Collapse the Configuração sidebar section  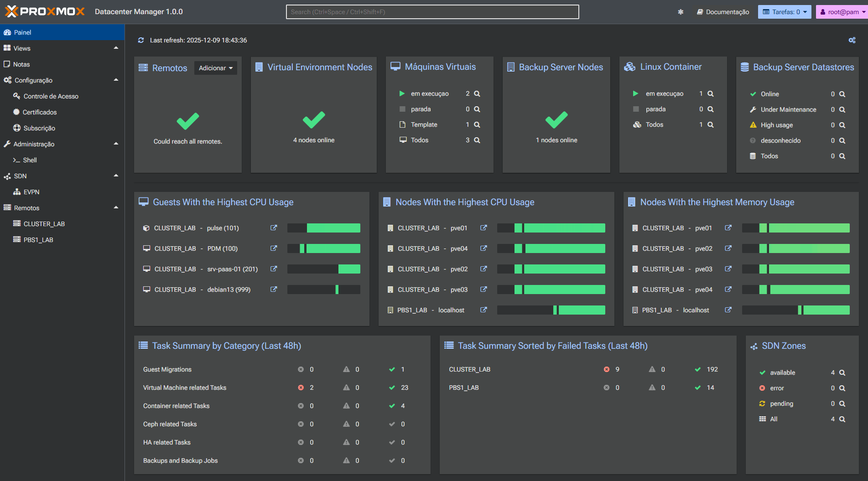(116, 80)
